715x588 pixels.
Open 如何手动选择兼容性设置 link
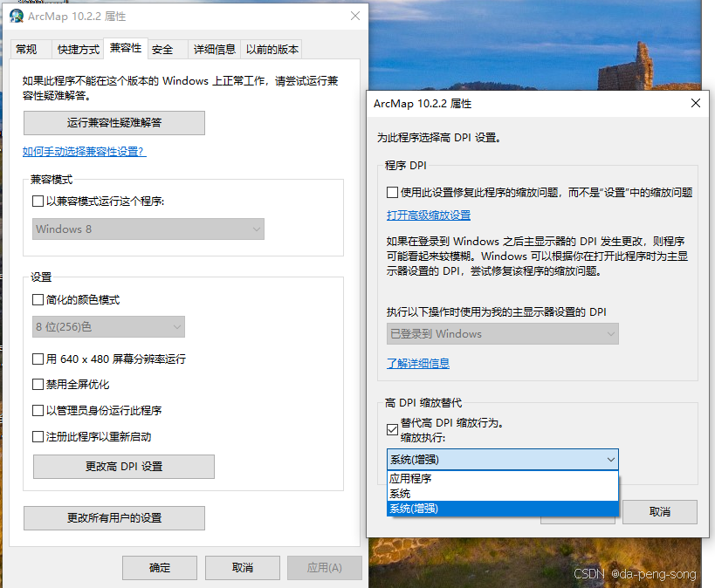(x=85, y=151)
